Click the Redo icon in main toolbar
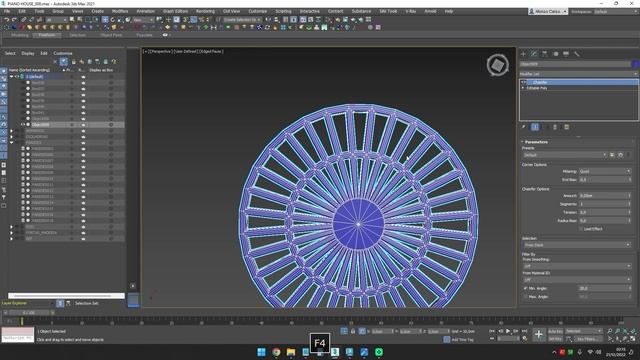The height and width of the screenshot is (360, 640). [14, 20]
